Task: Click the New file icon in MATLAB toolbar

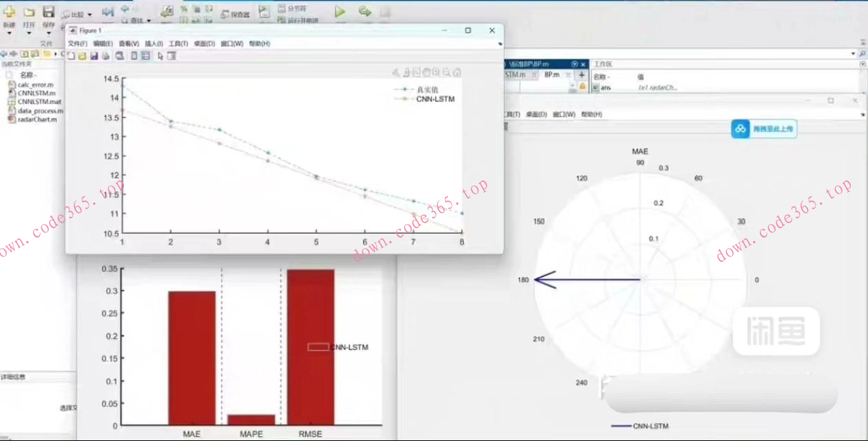Action: point(9,12)
